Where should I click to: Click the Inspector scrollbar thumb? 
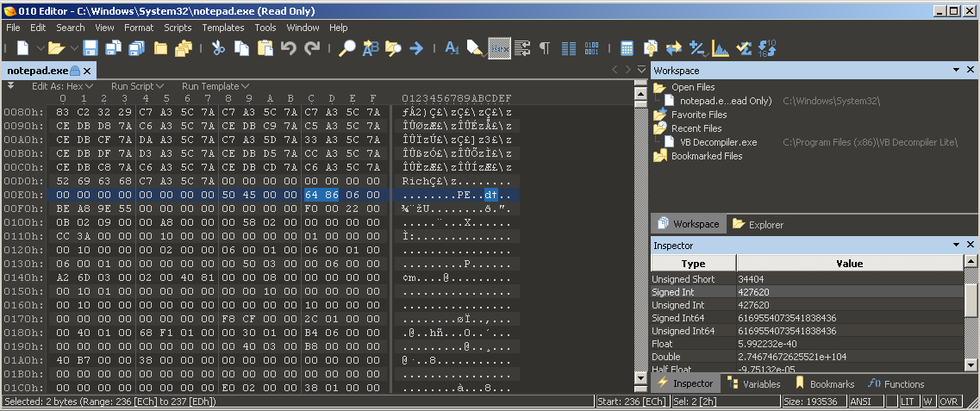[x=970, y=301]
